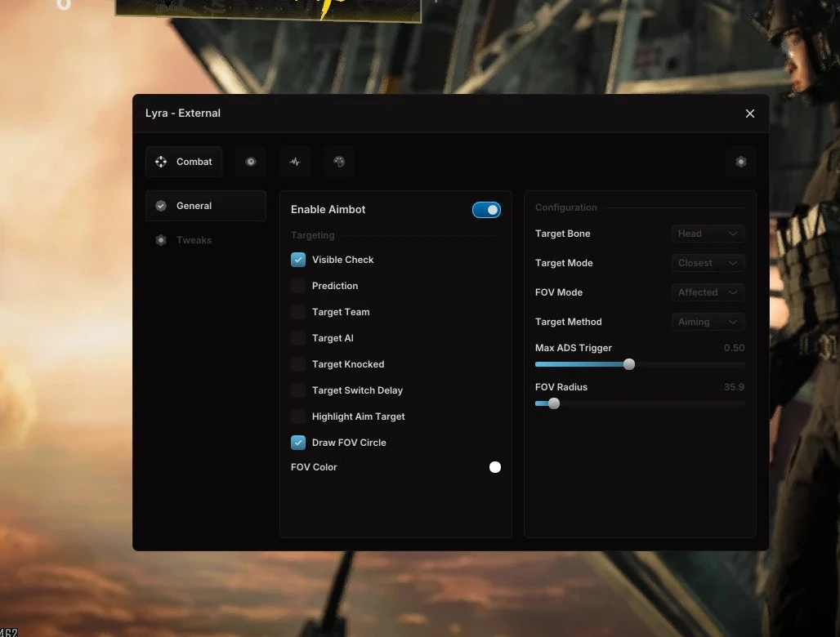Image resolution: width=840 pixels, height=637 pixels.
Task: Open the settings gear icon
Action: tap(741, 162)
